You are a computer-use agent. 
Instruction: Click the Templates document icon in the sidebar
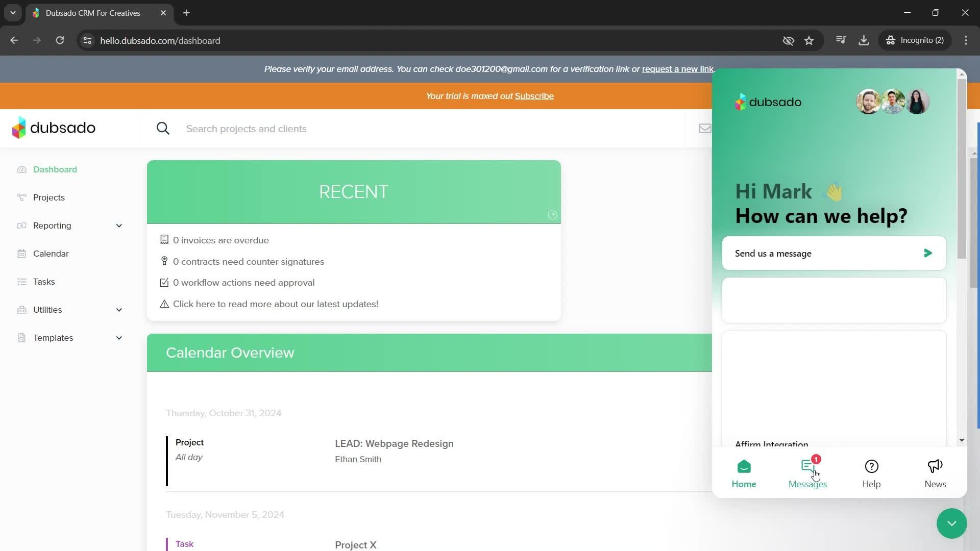point(21,338)
